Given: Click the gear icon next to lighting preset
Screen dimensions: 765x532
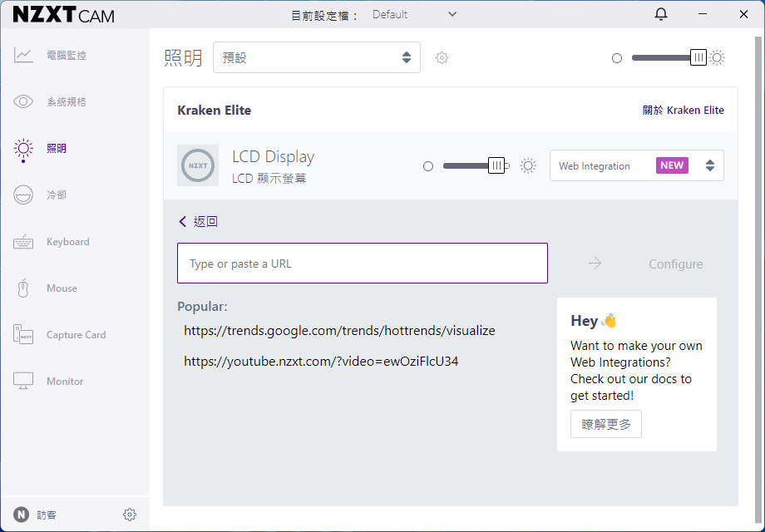Looking at the screenshot, I should pyautogui.click(x=442, y=57).
